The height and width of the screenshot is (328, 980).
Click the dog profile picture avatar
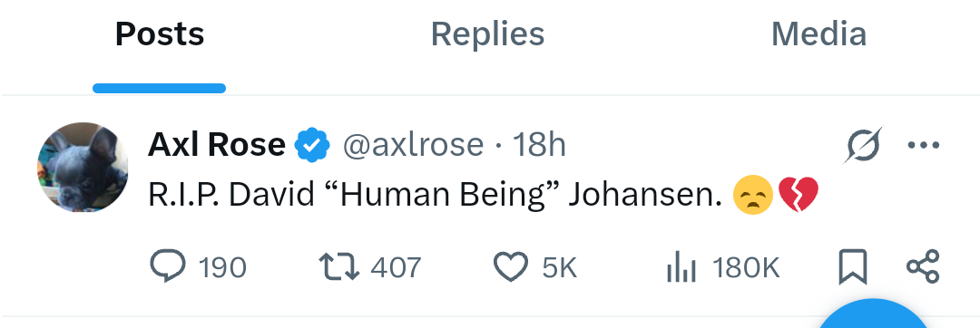(83, 167)
